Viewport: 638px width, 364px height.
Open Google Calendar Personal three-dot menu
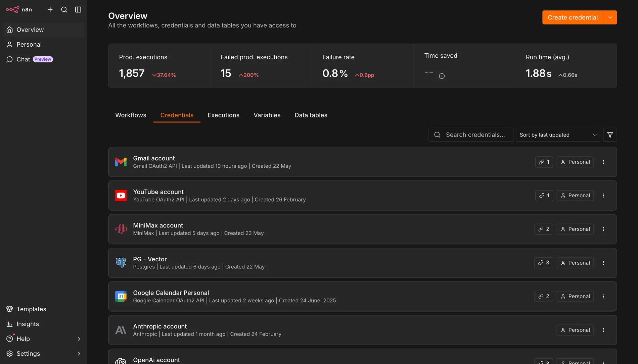[x=603, y=297]
